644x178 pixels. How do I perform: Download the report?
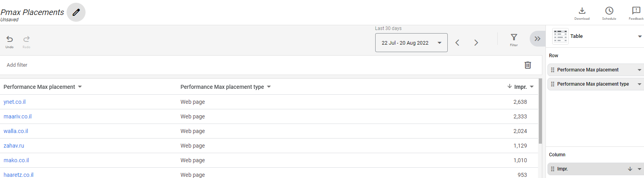point(582,13)
